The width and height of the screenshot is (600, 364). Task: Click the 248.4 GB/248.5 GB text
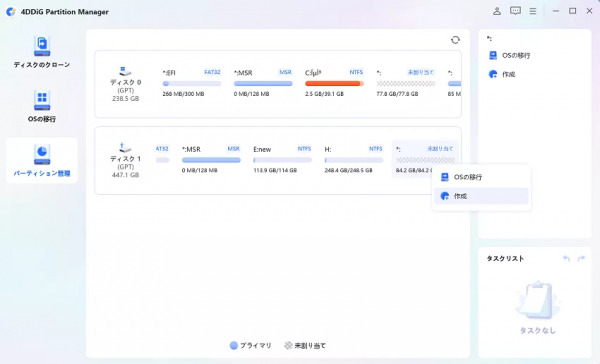coord(349,170)
